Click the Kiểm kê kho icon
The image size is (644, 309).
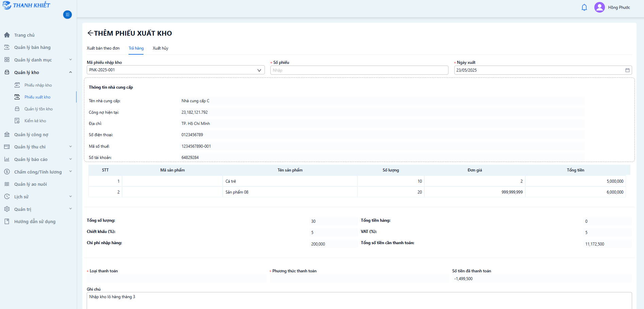(x=17, y=121)
